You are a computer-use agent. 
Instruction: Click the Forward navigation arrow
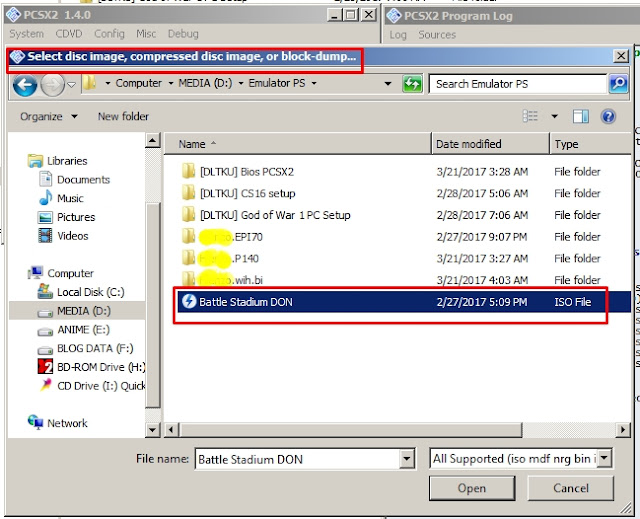tap(52, 85)
